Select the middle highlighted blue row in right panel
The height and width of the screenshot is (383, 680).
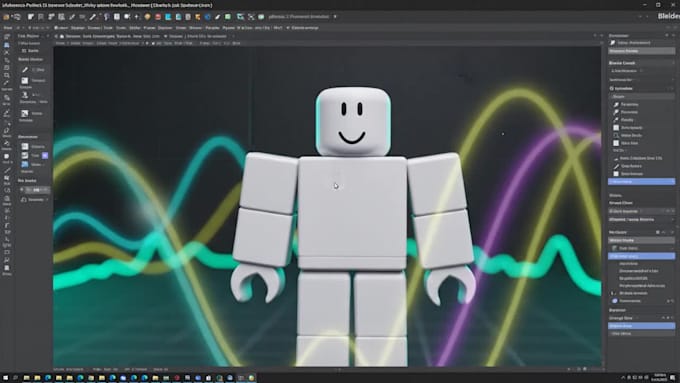(641, 256)
